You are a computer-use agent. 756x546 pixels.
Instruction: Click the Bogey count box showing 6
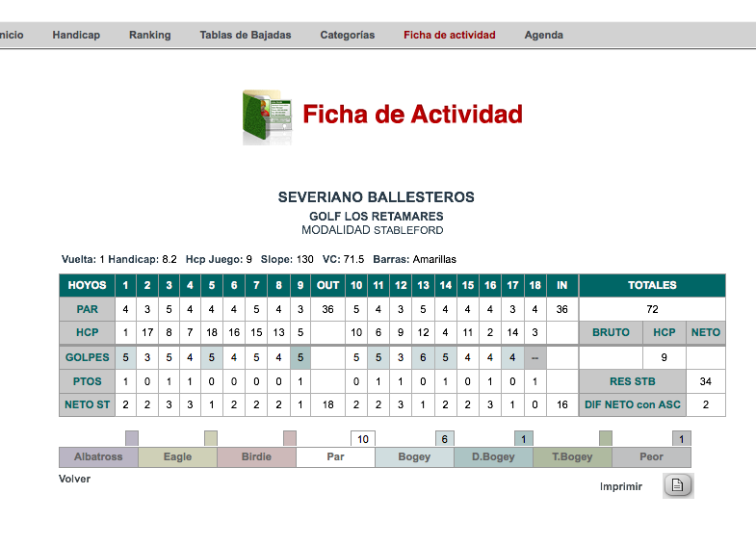click(x=445, y=438)
